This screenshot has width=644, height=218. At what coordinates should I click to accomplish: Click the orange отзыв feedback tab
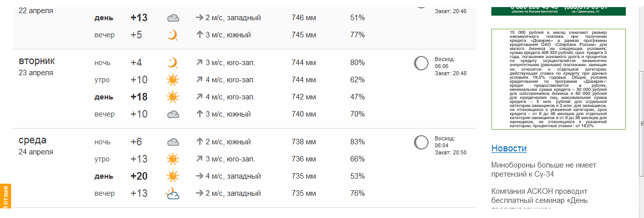6,197
